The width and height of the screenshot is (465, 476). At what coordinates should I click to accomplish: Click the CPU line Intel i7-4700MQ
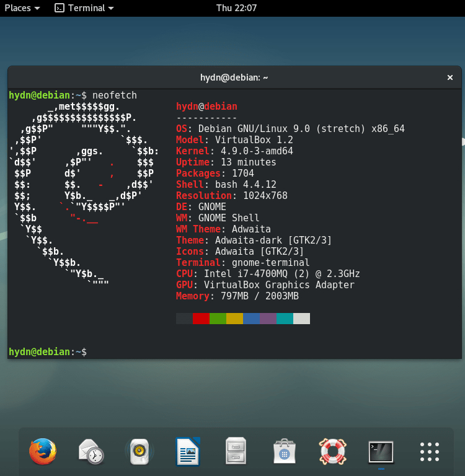point(268,274)
